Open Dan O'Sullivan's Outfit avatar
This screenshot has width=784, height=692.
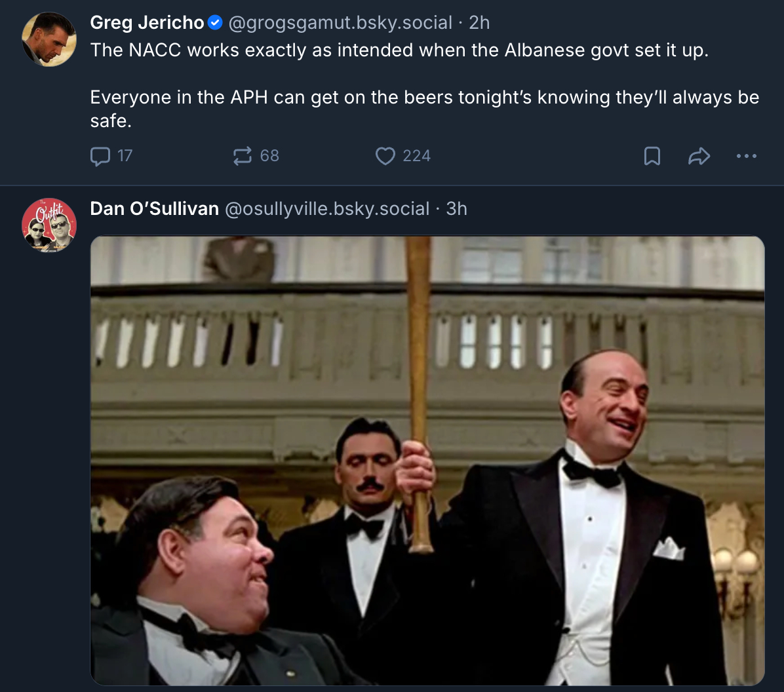tap(49, 225)
